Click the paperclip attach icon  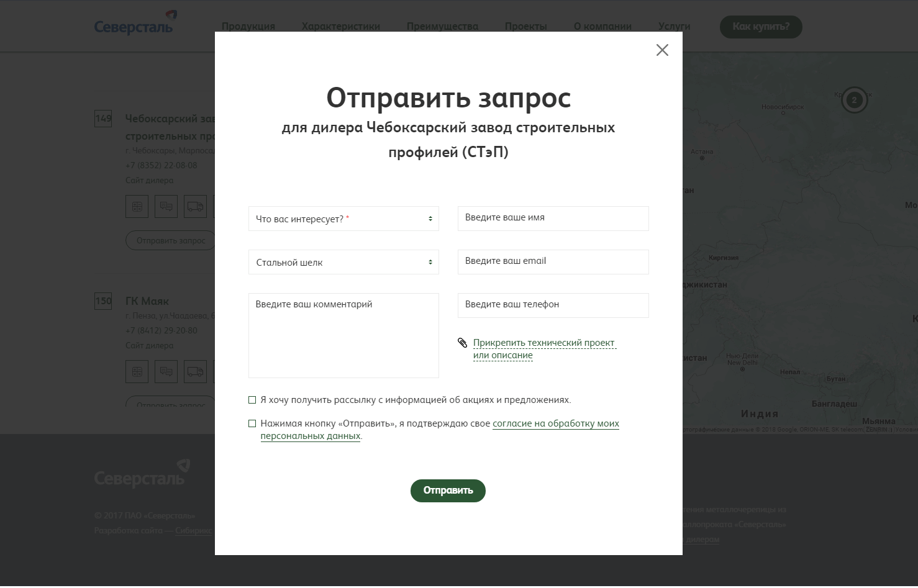click(462, 343)
